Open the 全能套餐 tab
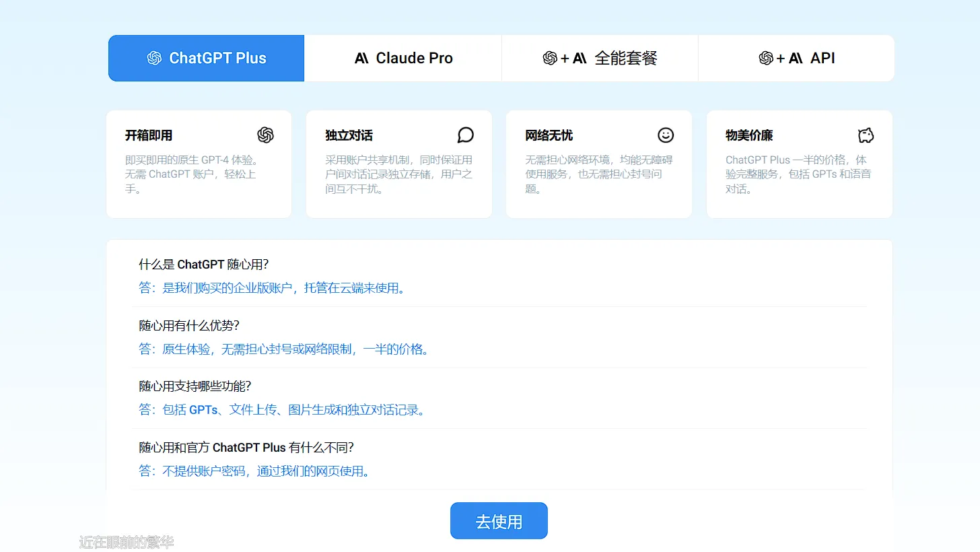 pyautogui.click(x=600, y=58)
